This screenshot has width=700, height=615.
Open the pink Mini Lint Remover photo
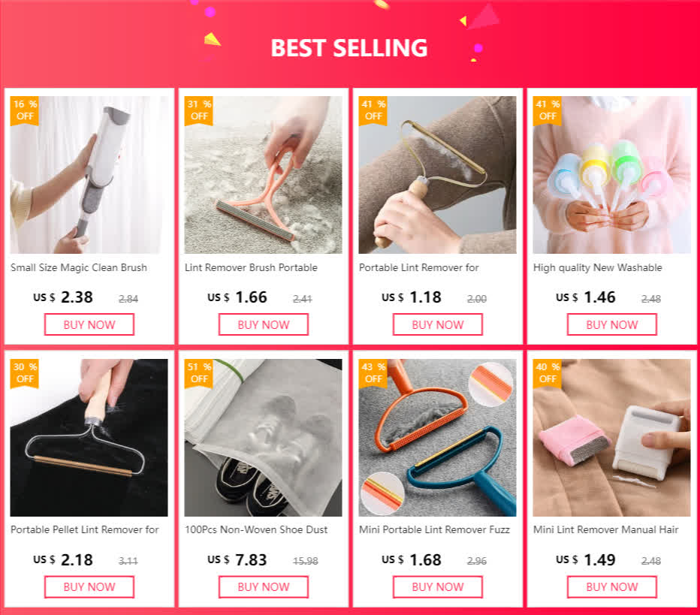click(611, 437)
